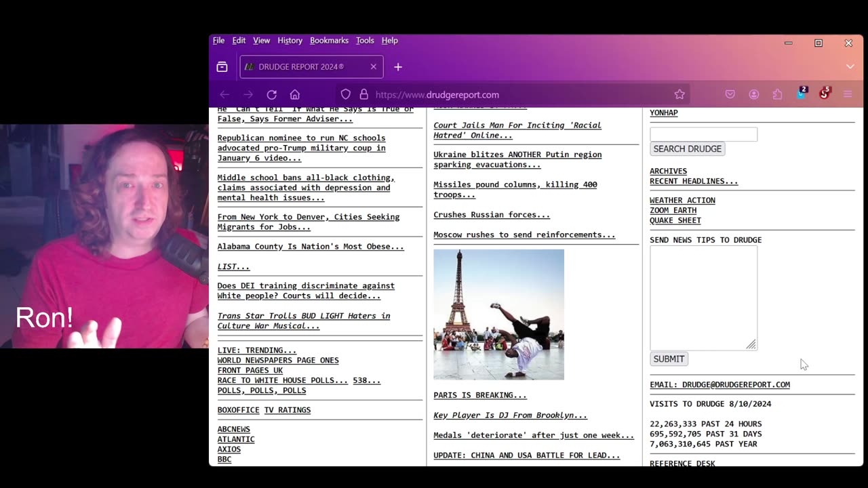
Task: Go back with the back arrow
Action: (224, 95)
